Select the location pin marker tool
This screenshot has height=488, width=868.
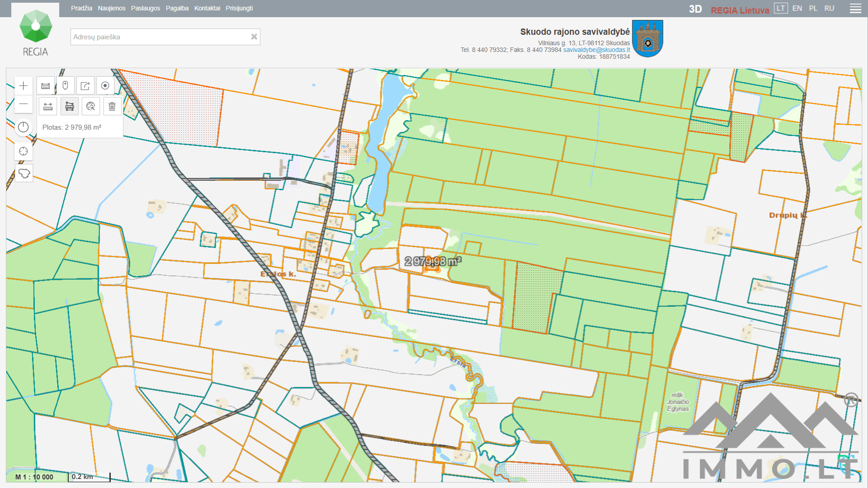click(66, 86)
